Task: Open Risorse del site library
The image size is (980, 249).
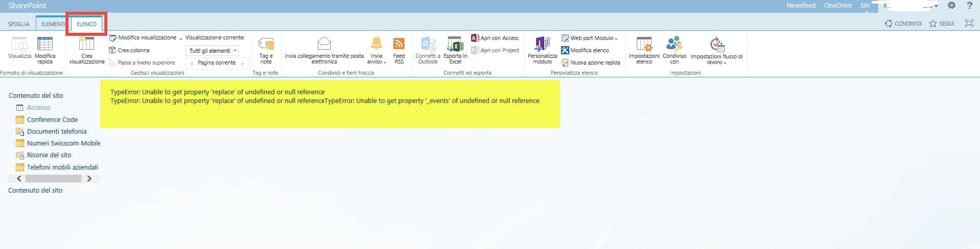Action: [49, 155]
